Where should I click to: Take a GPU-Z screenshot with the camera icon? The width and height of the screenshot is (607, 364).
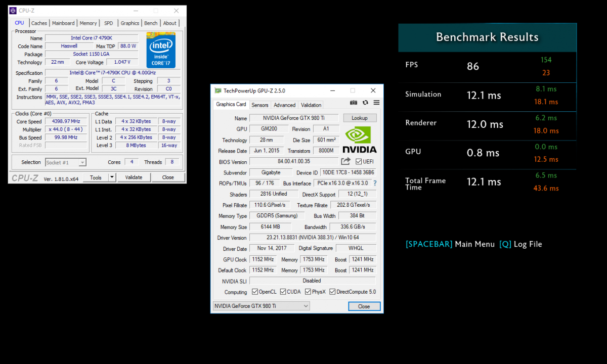(354, 103)
